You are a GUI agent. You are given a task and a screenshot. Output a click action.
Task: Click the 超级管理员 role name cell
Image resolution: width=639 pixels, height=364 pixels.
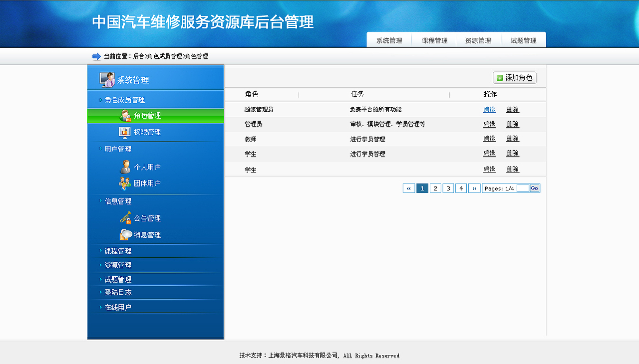(259, 109)
